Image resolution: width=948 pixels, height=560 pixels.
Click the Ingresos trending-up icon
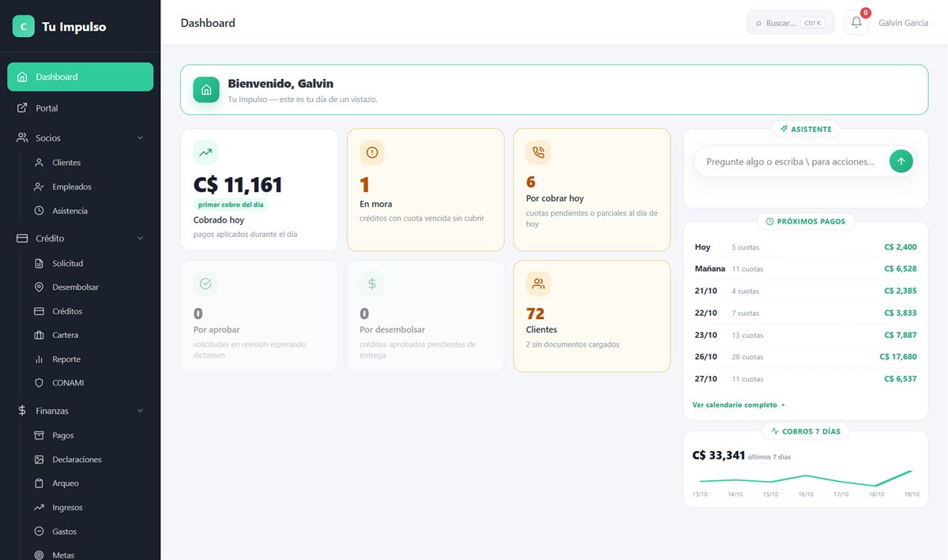[39, 508]
